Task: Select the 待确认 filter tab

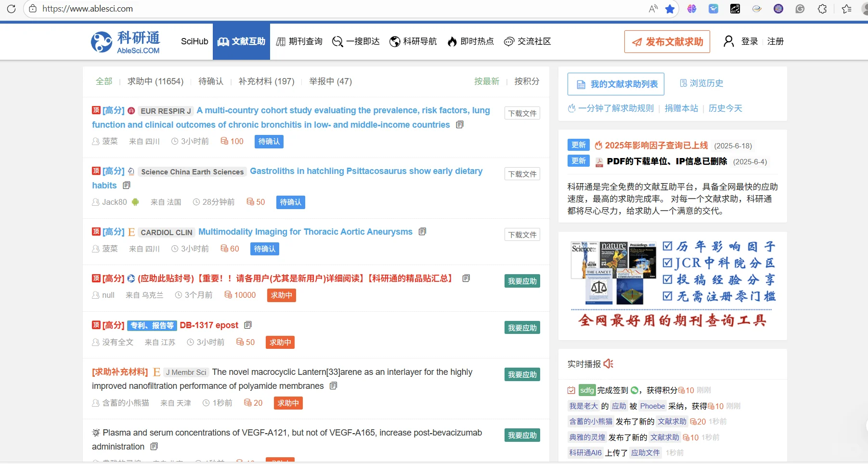Action: click(x=211, y=81)
